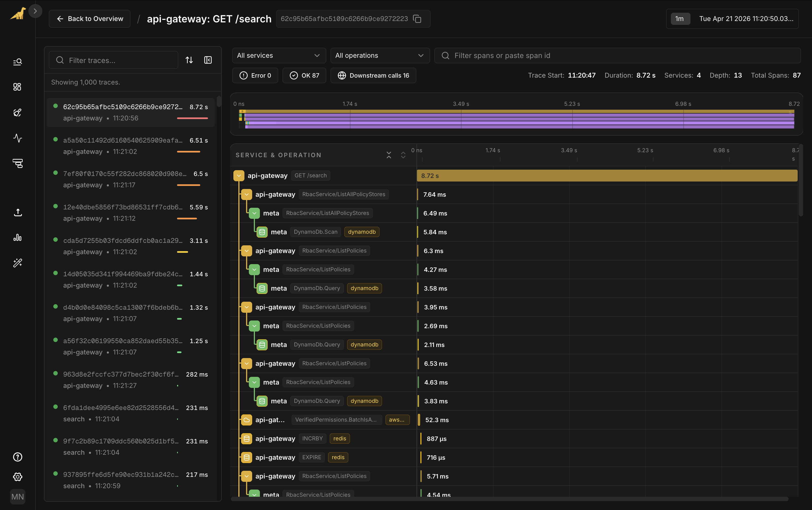Collapse the api-gateway RbacService/ListAllPolicyStores span
Viewport: 812px width, 510px height.
tap(246, 194)
